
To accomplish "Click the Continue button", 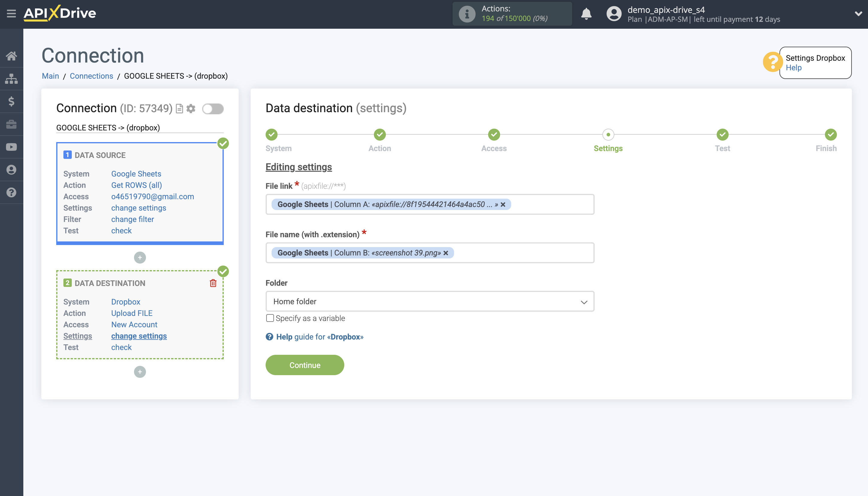I will pyautogui.click(x=305, y=365).
